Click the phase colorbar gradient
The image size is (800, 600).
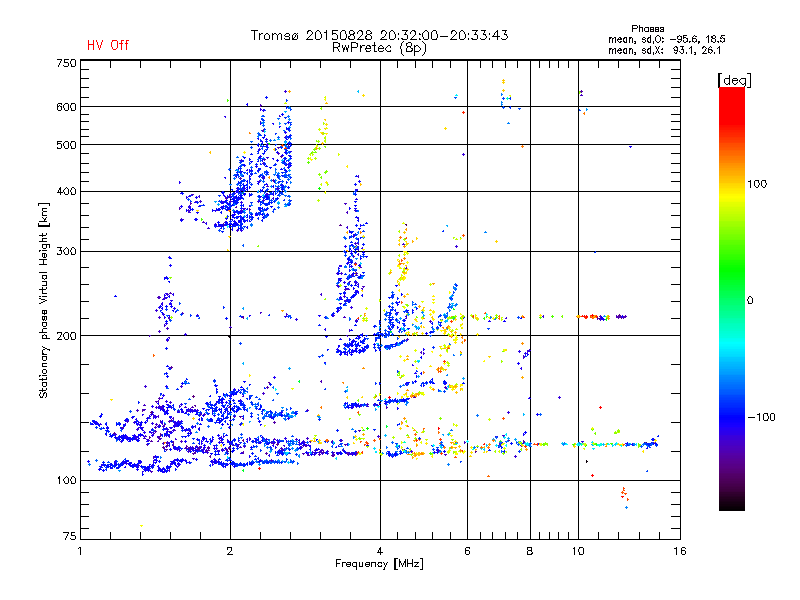click(x=732, y=299)
